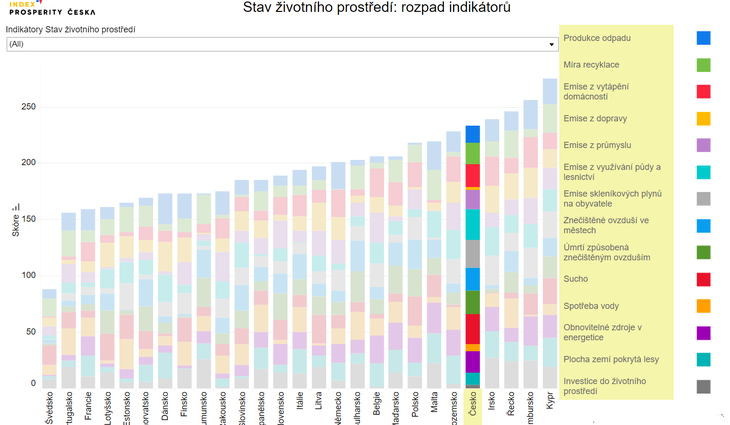Click the gray Investice do životního prostředí swatch
This screenshot has width=730, height=425.
pos(703,387)
